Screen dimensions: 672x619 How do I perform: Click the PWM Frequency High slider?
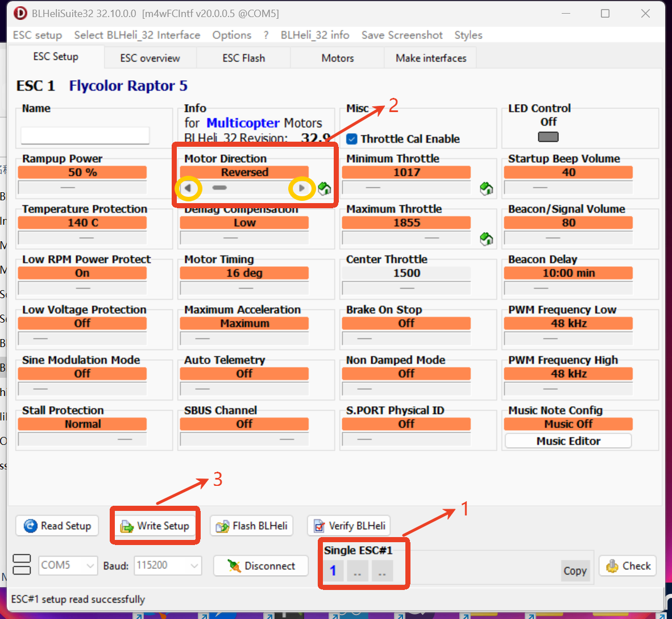point(569,388)
